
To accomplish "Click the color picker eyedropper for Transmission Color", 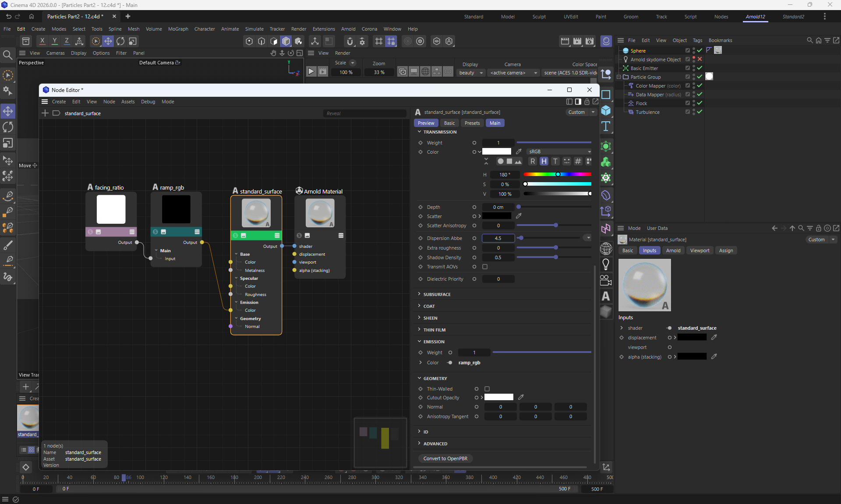I will click(519, 152).
